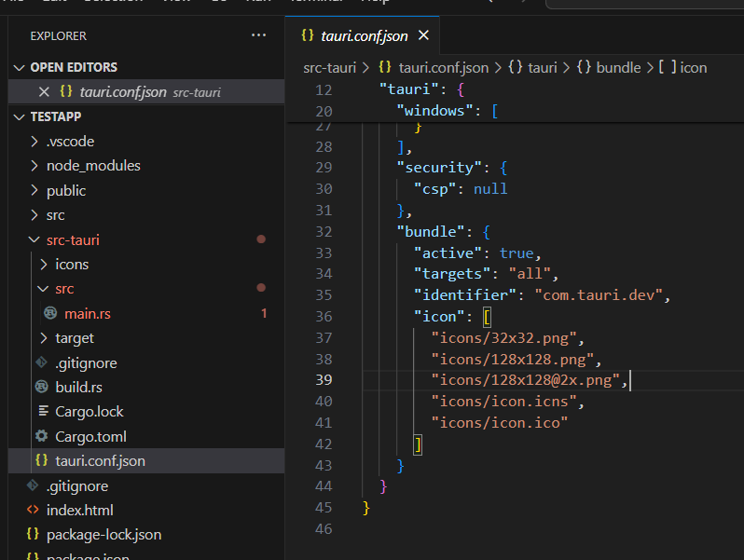Collapse the OPEN EDITORS section

pos(21,67)
